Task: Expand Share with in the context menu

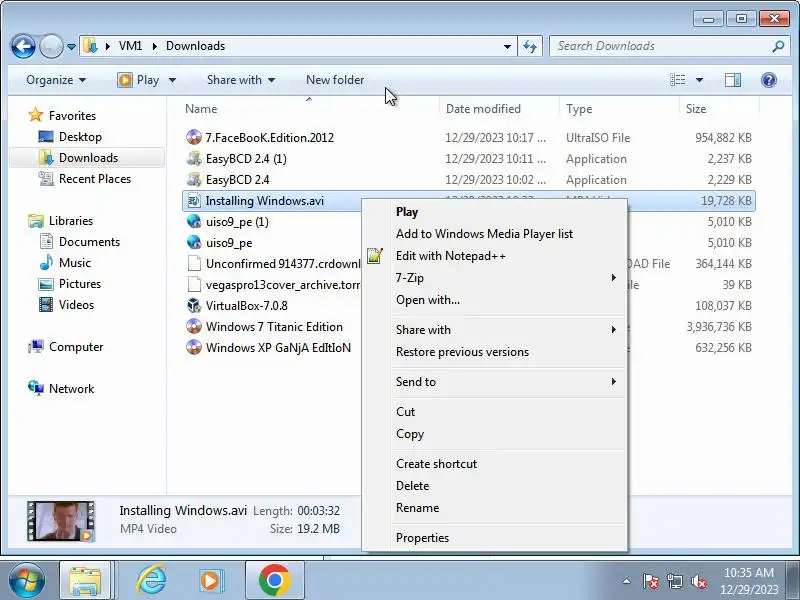Action: tap(494, 330)
